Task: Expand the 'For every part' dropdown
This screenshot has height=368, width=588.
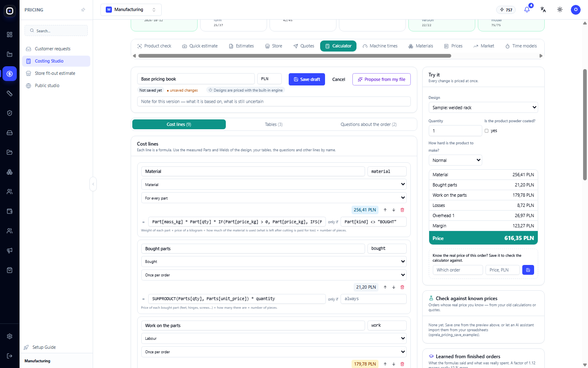Action: 274,198
